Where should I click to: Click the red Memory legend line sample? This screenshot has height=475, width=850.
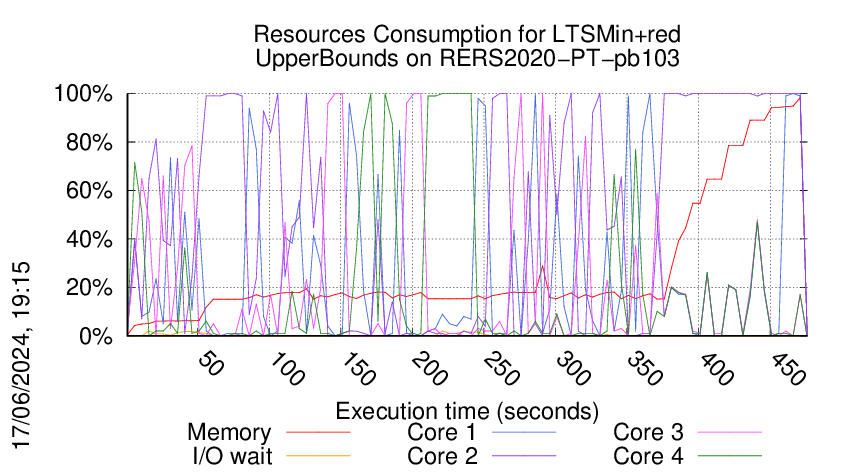pyautogui.click(x=318, y=433)
